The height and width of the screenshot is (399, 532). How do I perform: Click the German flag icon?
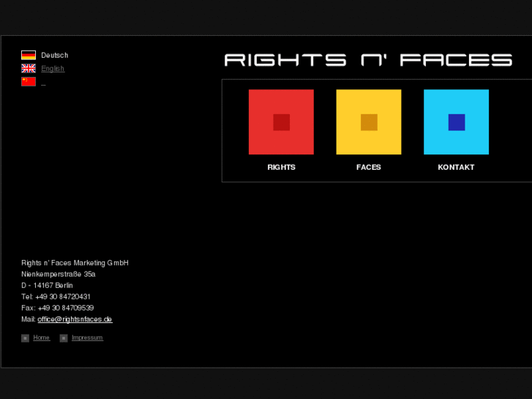(x=29, y=55)
